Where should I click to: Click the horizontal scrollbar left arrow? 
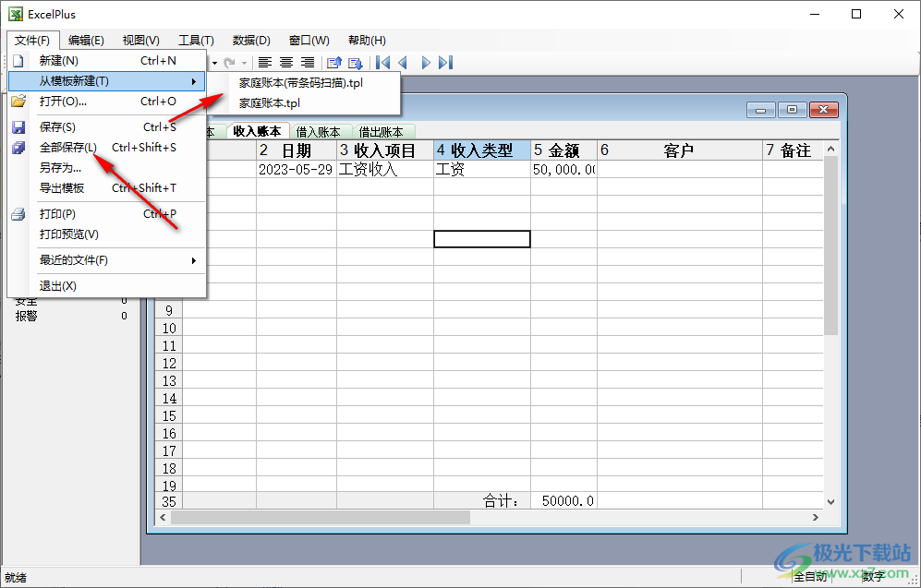point(163,517)
